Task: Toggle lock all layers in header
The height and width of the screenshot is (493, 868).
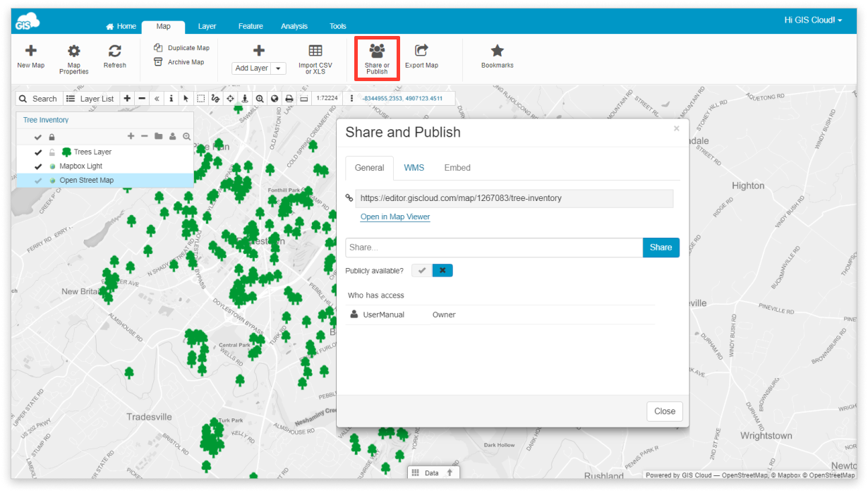Action: [52, 136]
